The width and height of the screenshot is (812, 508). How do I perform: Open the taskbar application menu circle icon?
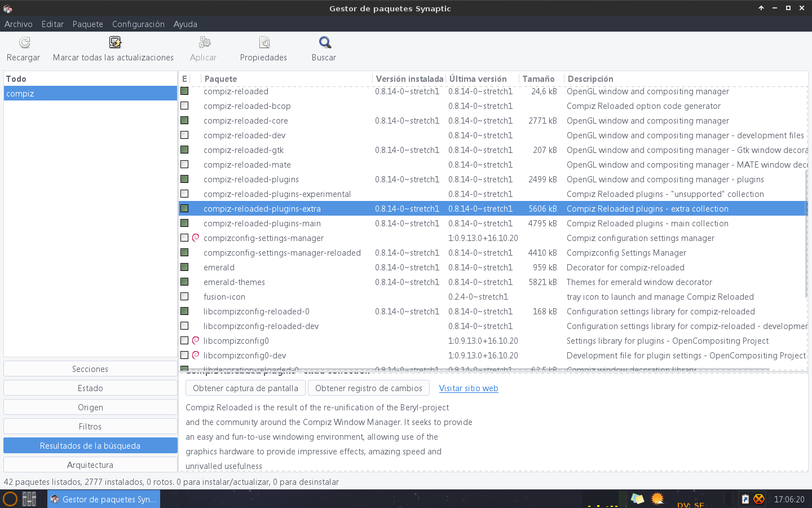pos(10,499)
